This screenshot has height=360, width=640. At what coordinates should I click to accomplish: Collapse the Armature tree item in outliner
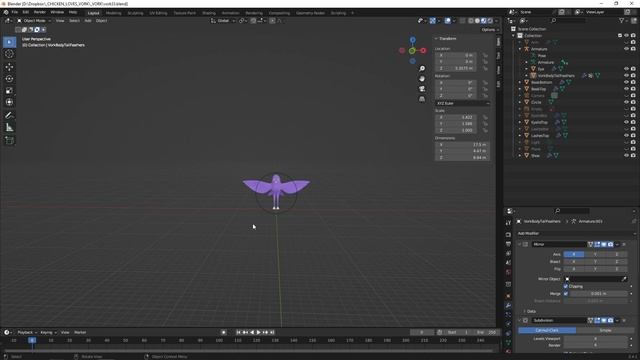tap(520, 49)
